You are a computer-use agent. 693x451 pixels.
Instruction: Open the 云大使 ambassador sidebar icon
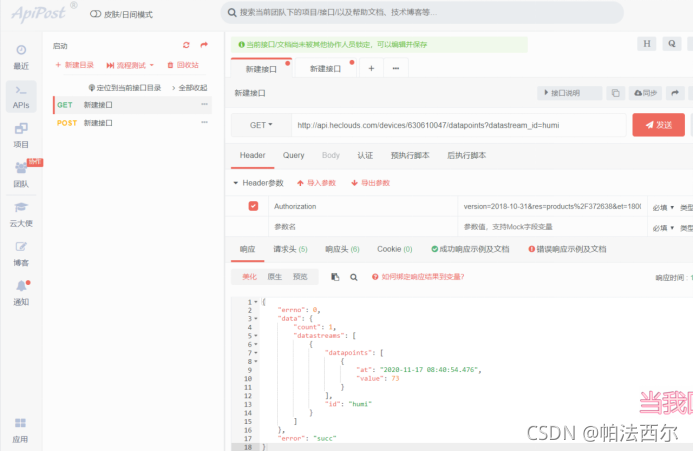(x=21, y=214)
